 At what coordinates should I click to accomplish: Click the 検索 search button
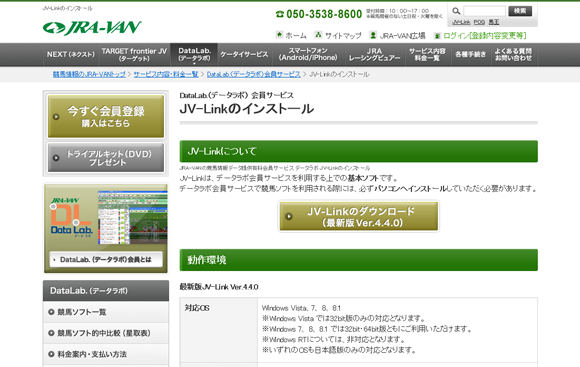520,11
